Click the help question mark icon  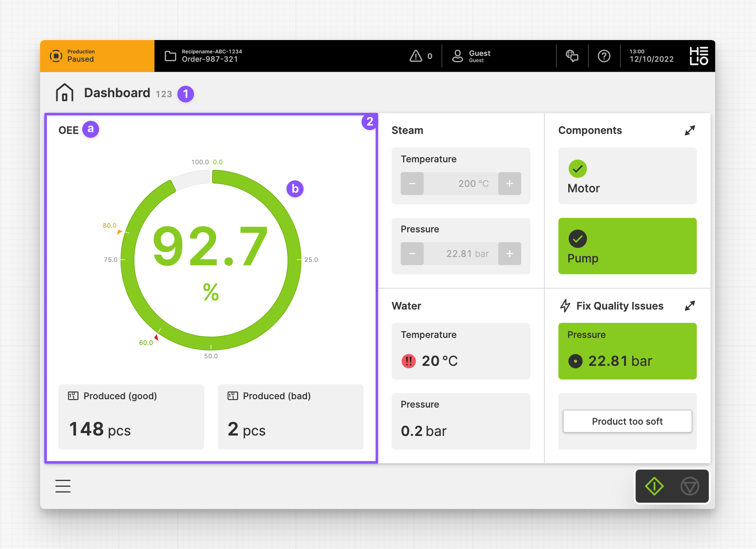(x=604, y=56)
